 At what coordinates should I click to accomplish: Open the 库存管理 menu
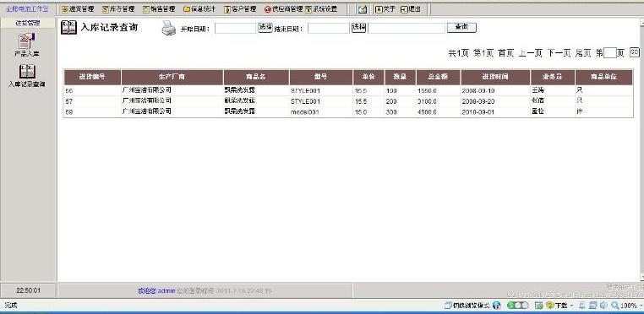click(117, 8)
